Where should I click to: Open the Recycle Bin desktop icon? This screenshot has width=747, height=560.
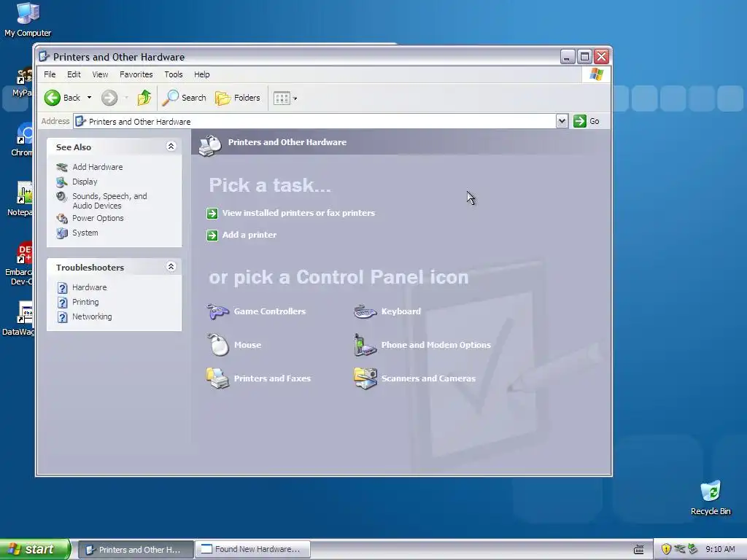pos(711,497)
